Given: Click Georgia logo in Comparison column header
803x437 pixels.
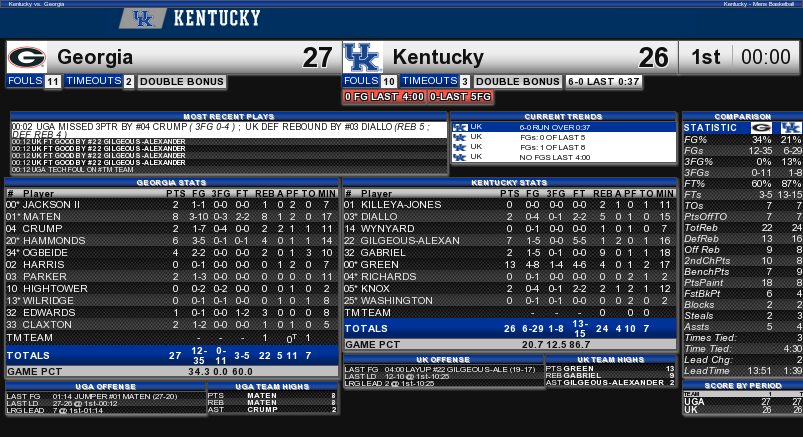Looking at the screenshot, I should click(x=761, y=128).
